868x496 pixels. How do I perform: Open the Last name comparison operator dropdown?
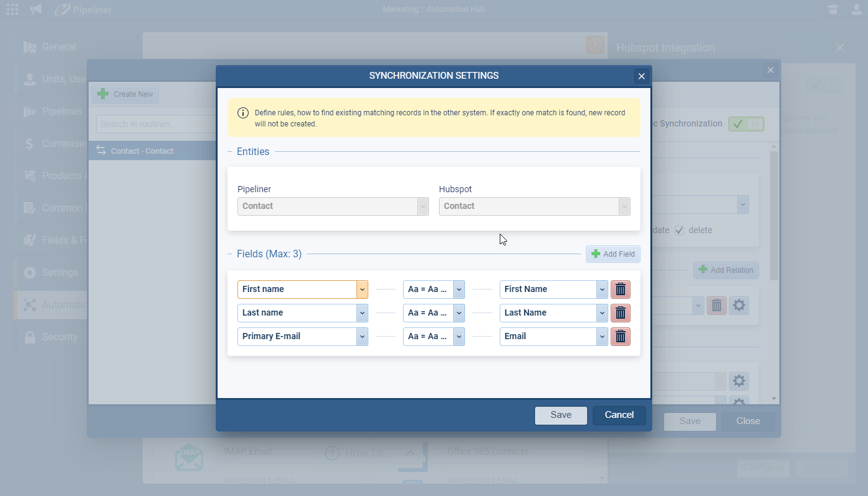point(459,313)
